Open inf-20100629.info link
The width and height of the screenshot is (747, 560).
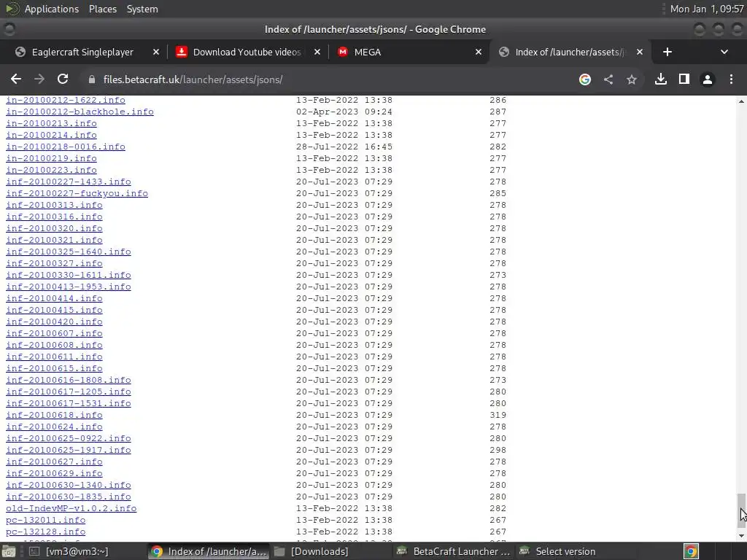[54, 473]
